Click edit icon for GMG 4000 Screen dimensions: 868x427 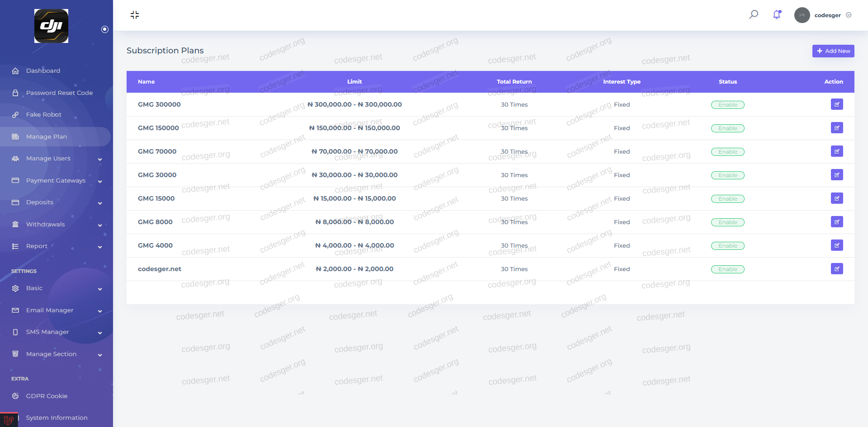[x=836, y=245]
